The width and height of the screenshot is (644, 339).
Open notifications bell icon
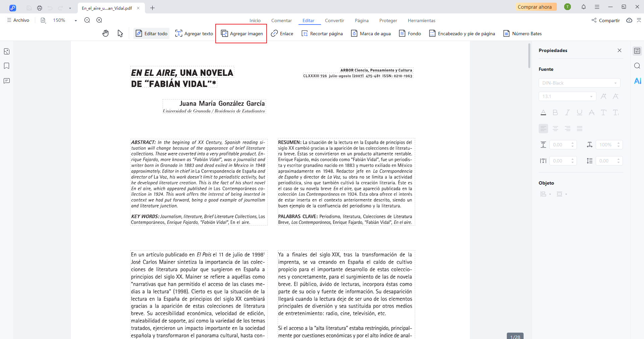(584, 7)
